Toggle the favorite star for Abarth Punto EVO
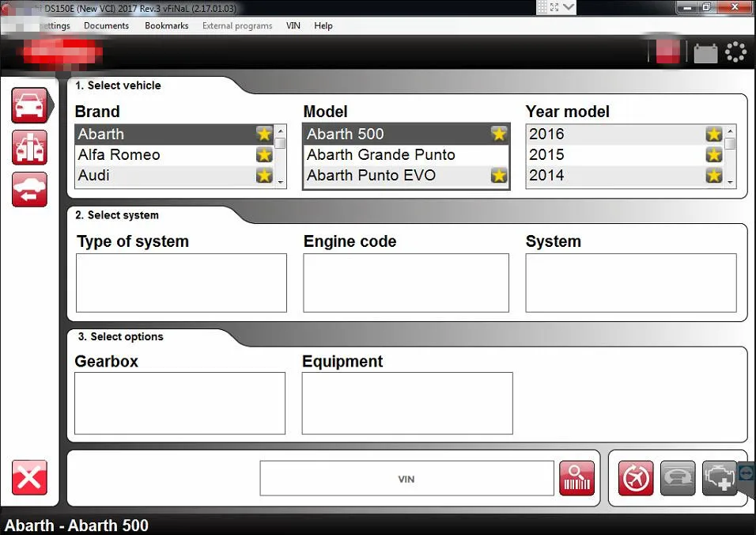756x535 pixels. coord(498,175)
